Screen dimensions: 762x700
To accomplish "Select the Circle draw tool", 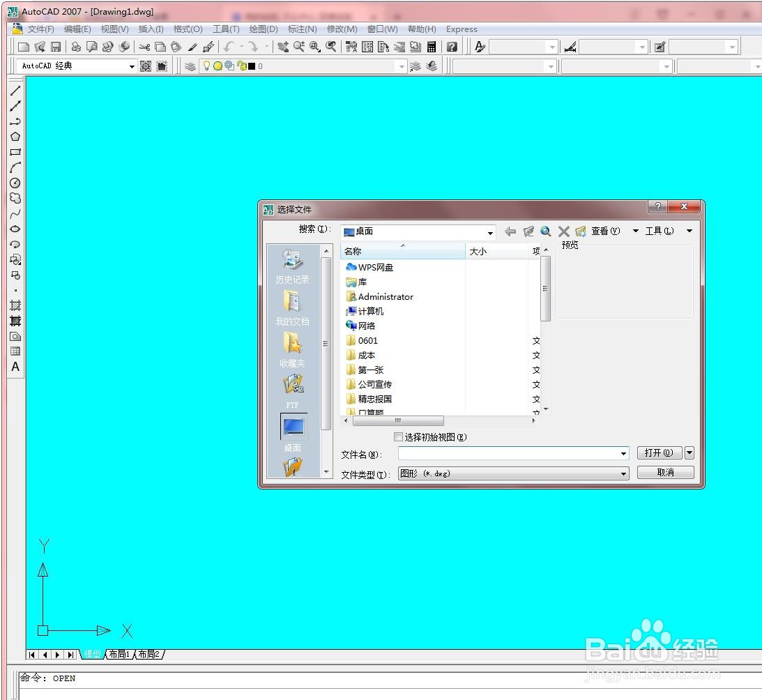I will pos(15,183).
